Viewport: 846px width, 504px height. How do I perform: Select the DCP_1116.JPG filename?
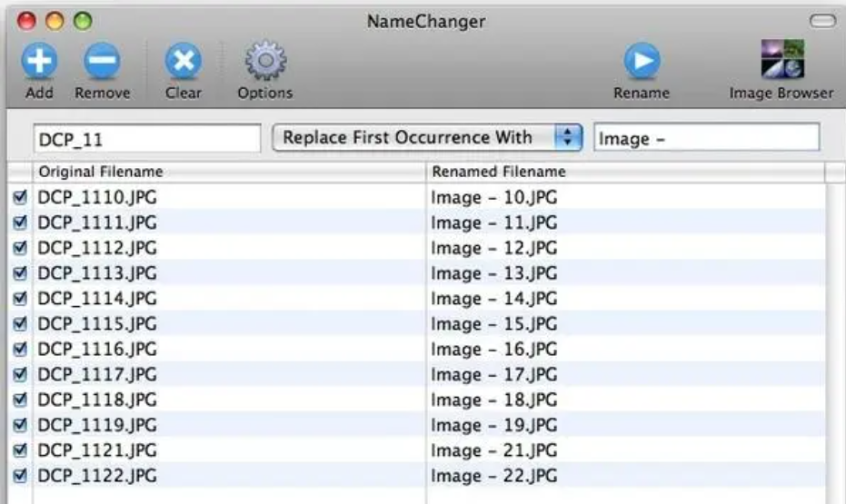(x=97, y=350)
